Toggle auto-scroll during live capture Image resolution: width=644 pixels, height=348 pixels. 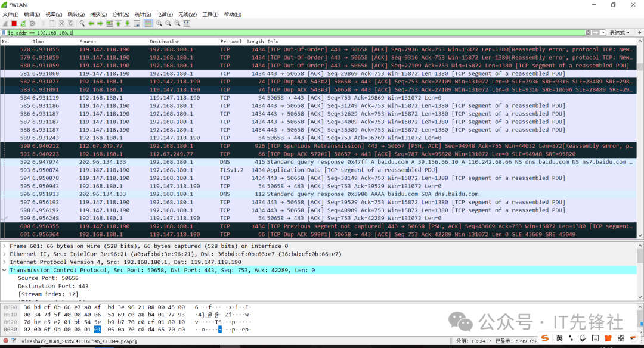click(x=137, y=23)
